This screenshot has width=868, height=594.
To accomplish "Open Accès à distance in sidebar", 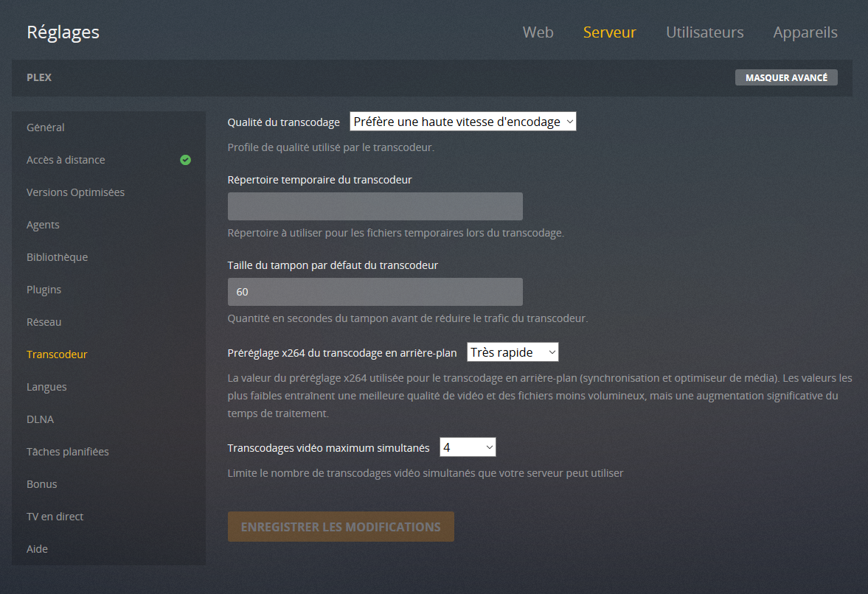I will click(66, 160).
